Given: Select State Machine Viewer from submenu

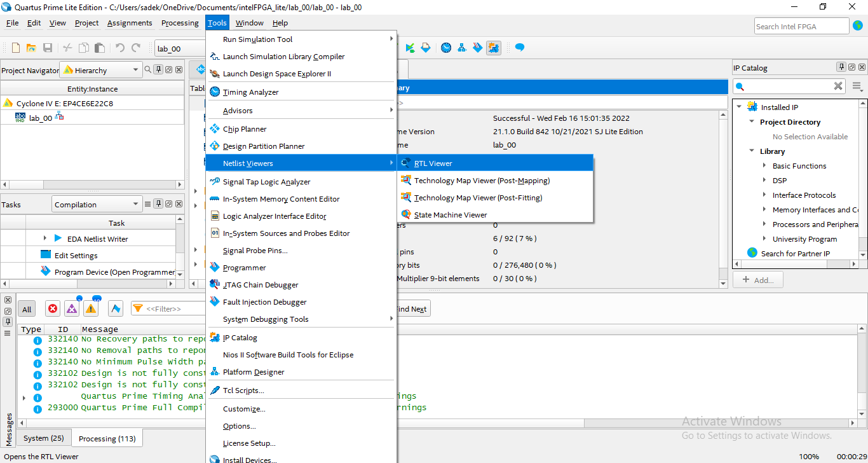Looking at the screenshot, I should [x=451, y=215].
